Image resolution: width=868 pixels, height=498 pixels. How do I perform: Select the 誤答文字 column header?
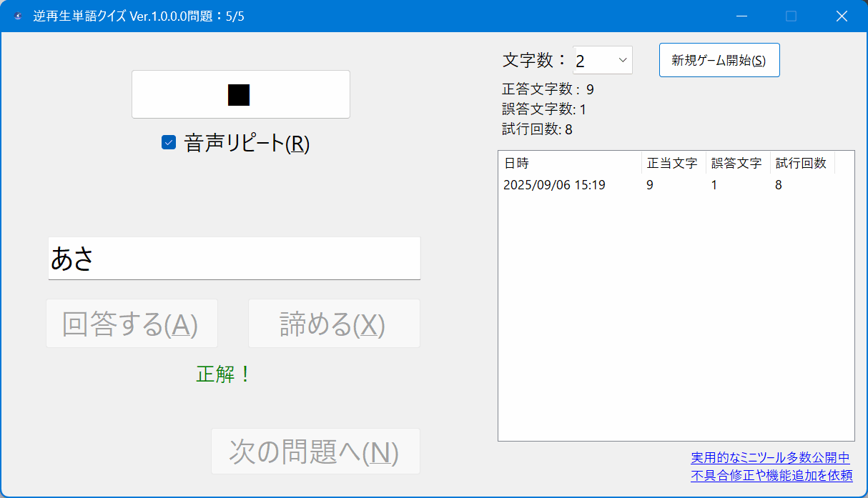(738, 163)
